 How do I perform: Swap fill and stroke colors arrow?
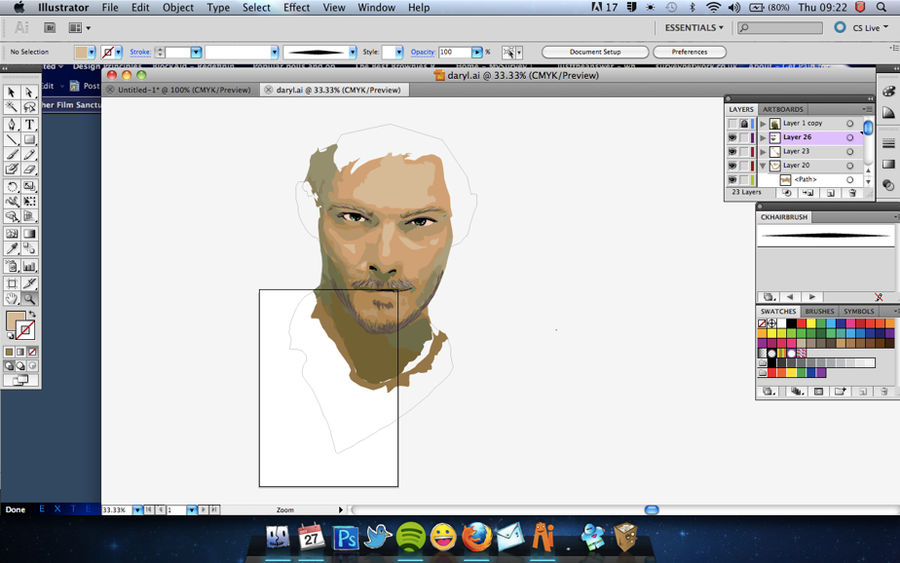coord(32,314)
